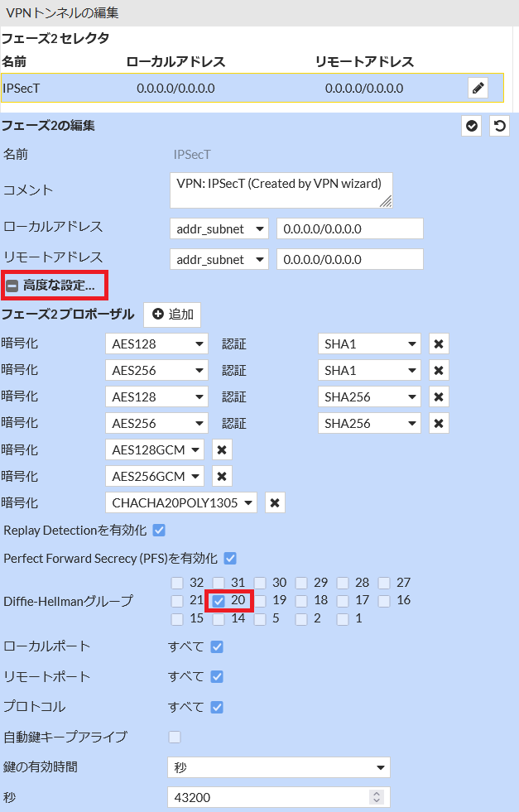Click the 追加 button to add a proposal
The width and height of the screenshot is (519, 812).
(172, 315)
